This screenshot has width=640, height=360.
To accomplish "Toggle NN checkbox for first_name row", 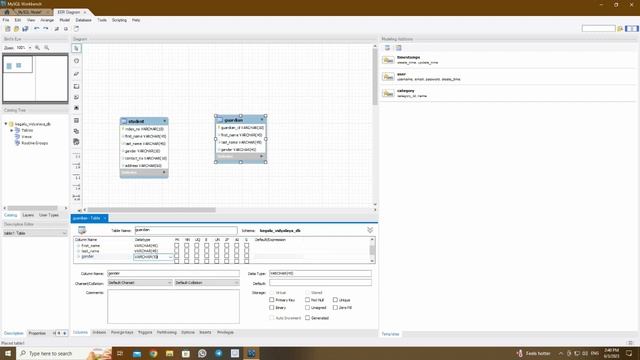I will [187, 246].
